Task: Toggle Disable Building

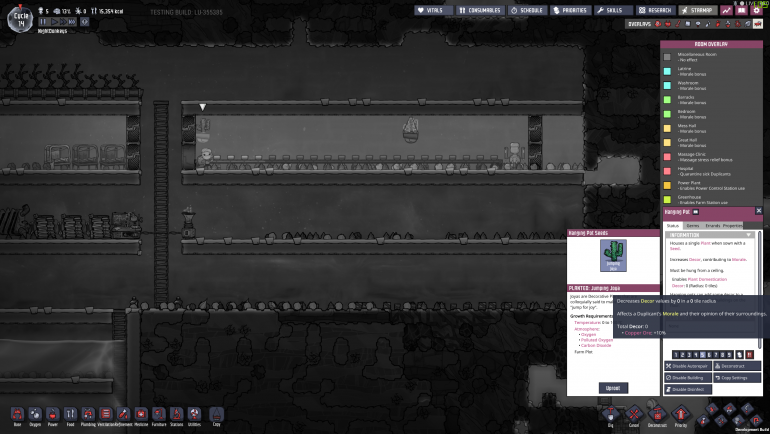Action: point(688,378)
